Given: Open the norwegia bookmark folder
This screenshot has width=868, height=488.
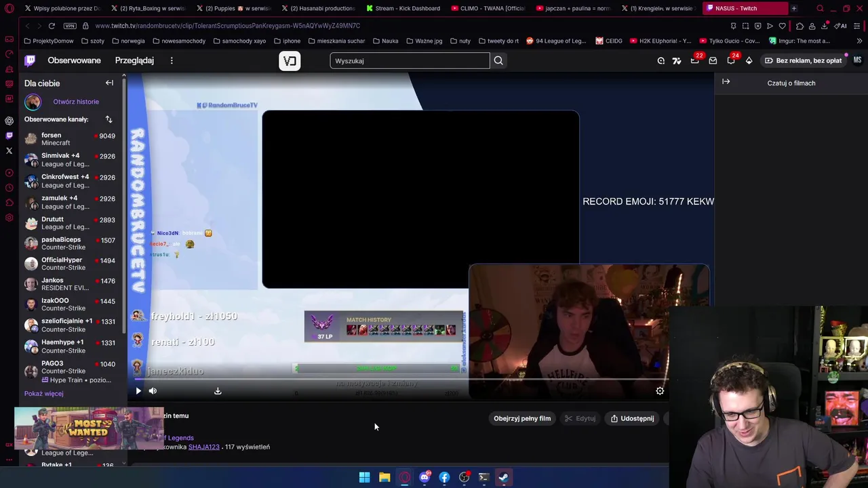Looking at the screenshot, I should [x=128, y=41].
